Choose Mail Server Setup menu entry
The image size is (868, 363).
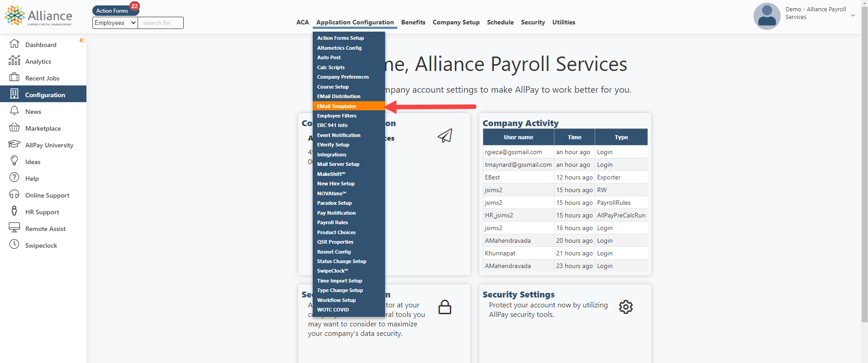click(348, 164)
